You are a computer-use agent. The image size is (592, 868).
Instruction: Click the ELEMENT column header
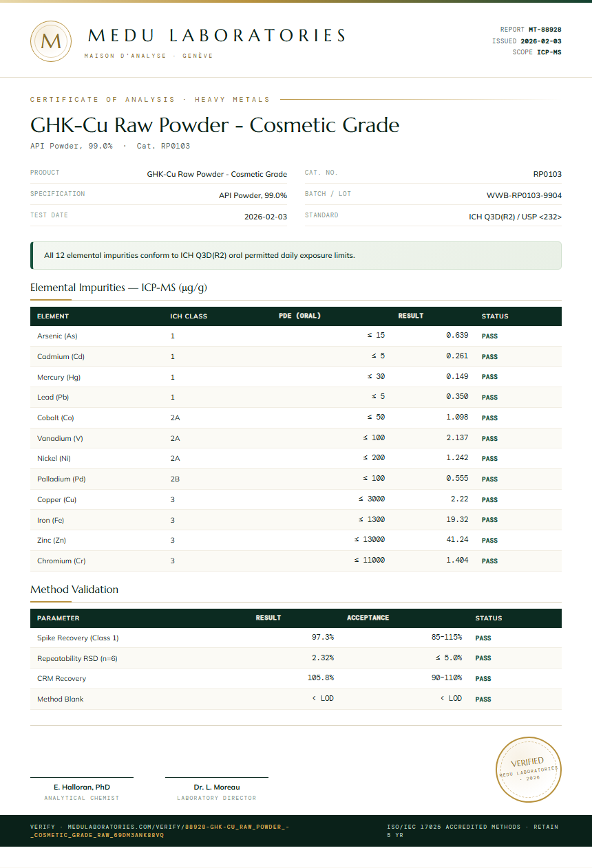(x=53, y=316)
